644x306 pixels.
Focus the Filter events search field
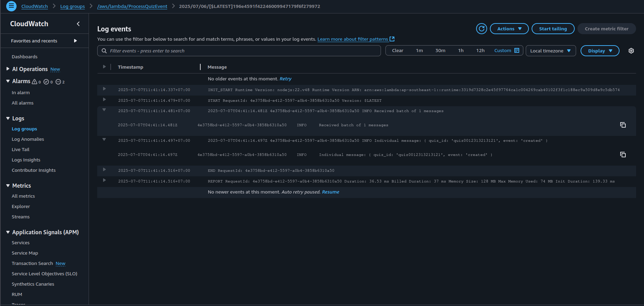coord(241,51)
